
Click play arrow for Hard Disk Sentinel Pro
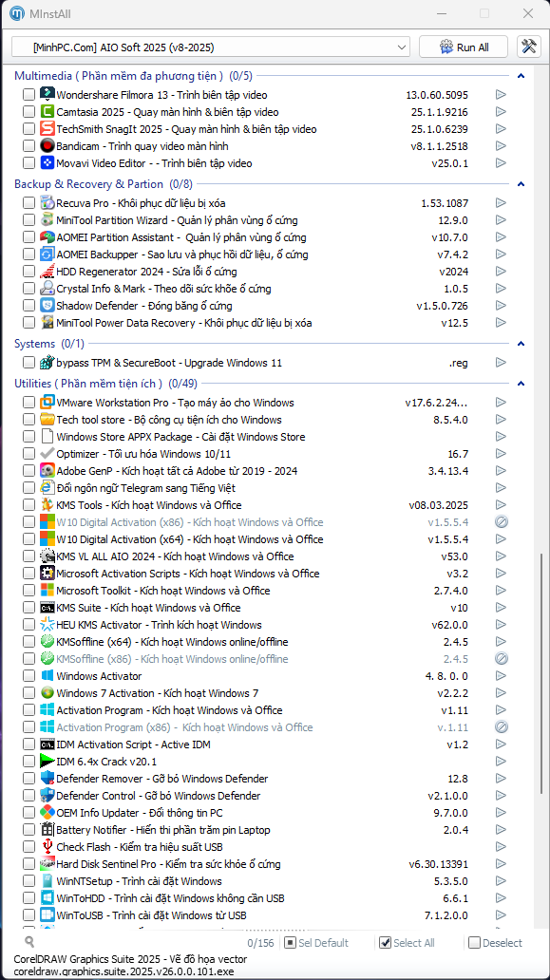[x=501, y=864]
